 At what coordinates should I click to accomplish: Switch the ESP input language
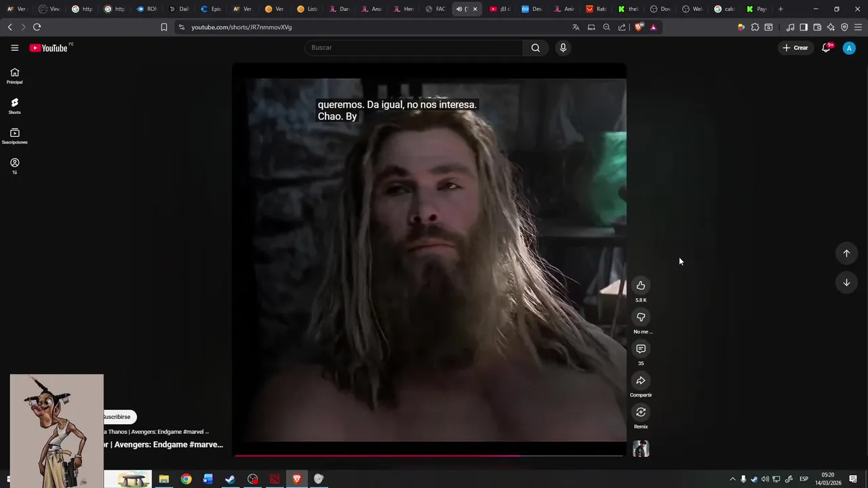click(804, 479)
